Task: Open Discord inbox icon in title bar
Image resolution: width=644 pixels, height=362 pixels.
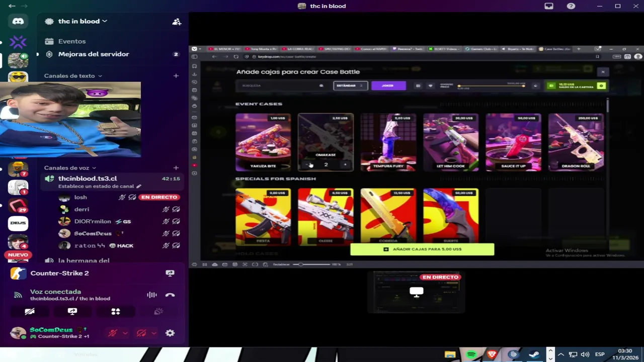Action: pos(549,6)
